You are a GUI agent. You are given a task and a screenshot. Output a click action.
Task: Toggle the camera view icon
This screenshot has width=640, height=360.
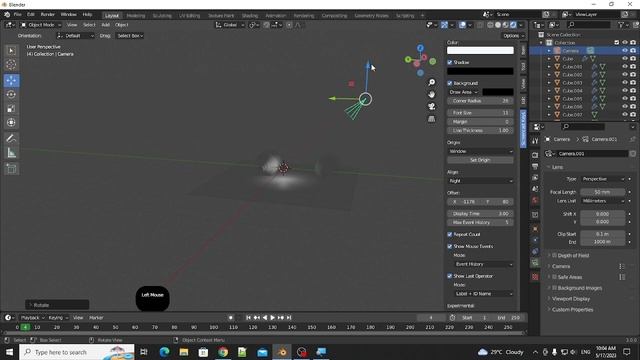tap(431, 107)
